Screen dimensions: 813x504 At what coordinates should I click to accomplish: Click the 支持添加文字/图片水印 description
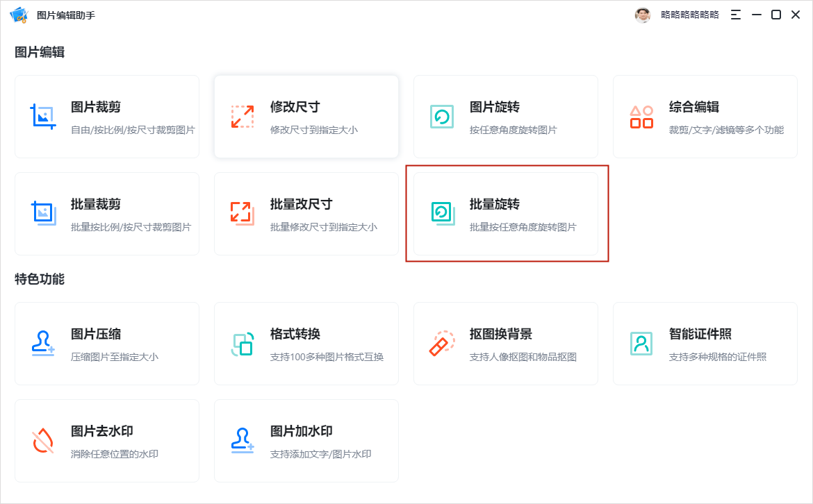tap(320, 454)
